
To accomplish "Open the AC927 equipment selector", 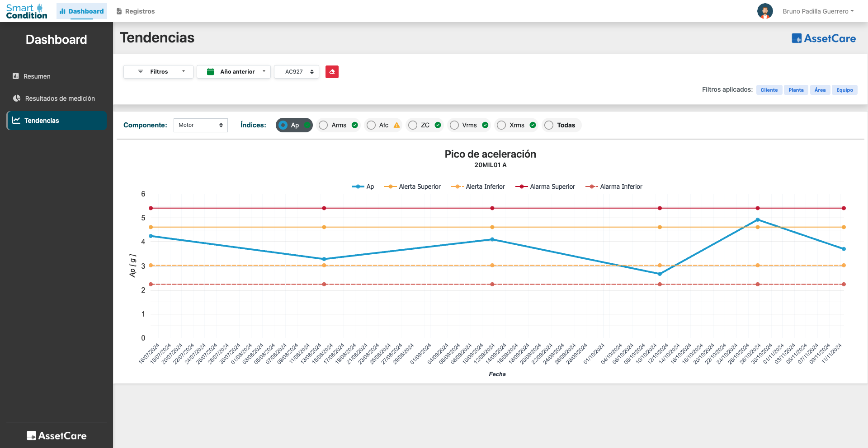I will click(x=297, y=72).
